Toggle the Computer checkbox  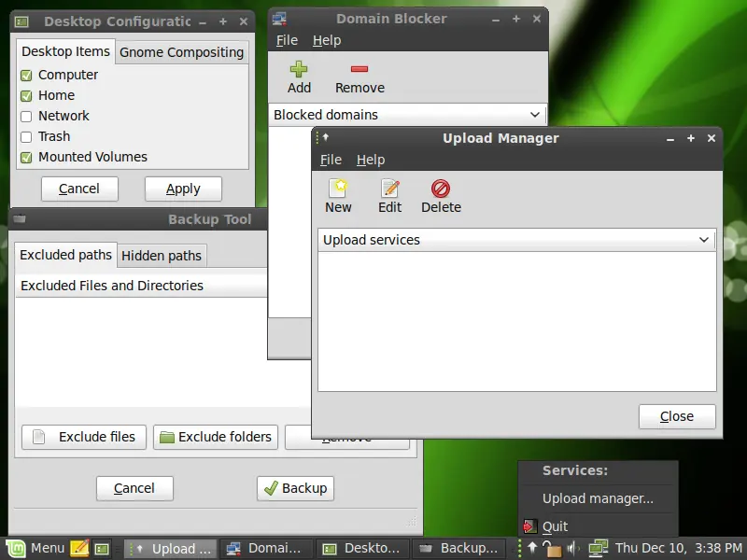pos(26,76)
